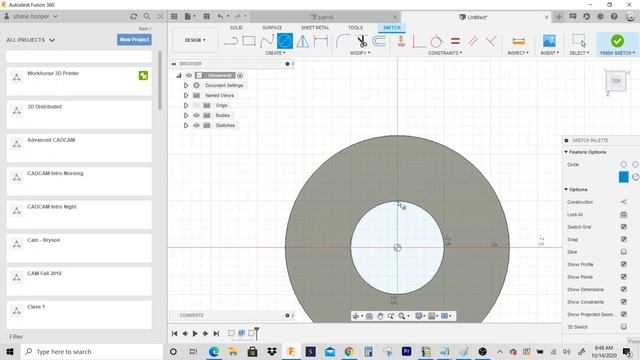This screenshot has height=360, width=640.
Task: Open the data panel grid icon
Action: pos(174,16)
